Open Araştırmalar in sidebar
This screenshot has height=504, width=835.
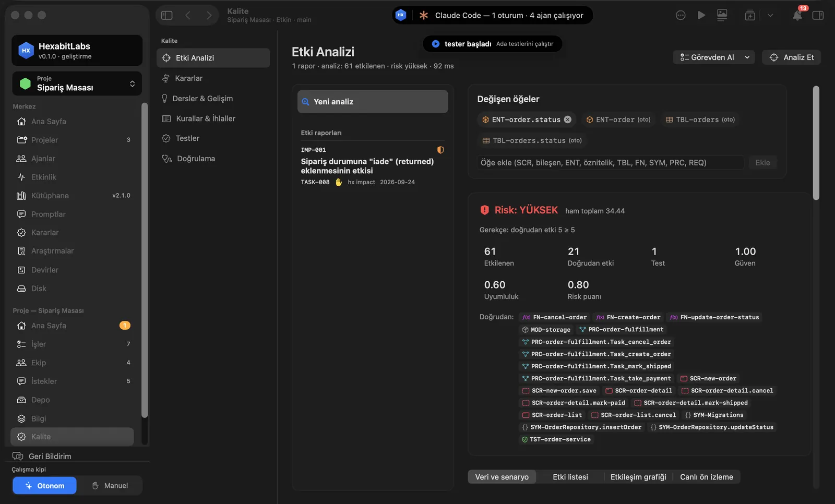coord(73,251)
